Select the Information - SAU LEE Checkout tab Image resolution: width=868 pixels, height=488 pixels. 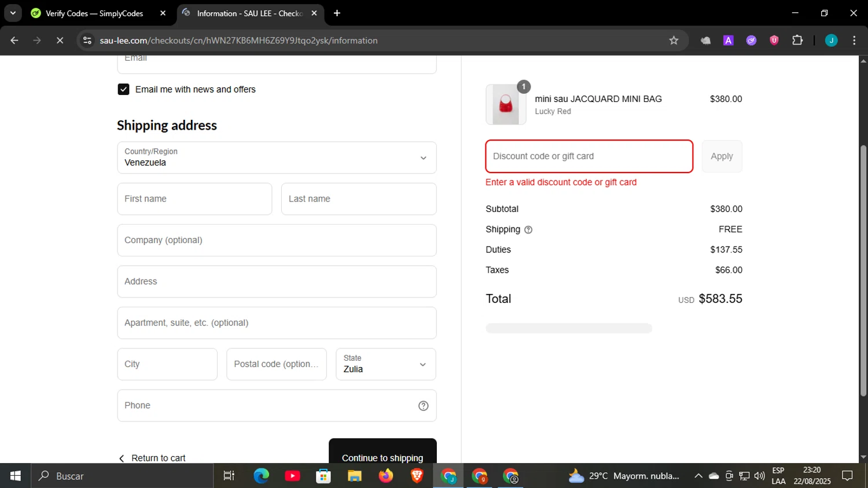(250, 13)
